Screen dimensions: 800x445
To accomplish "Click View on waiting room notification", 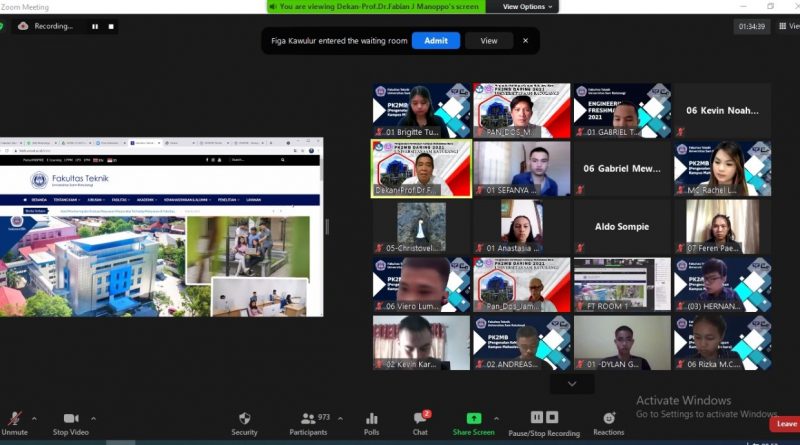I will 489,41.
